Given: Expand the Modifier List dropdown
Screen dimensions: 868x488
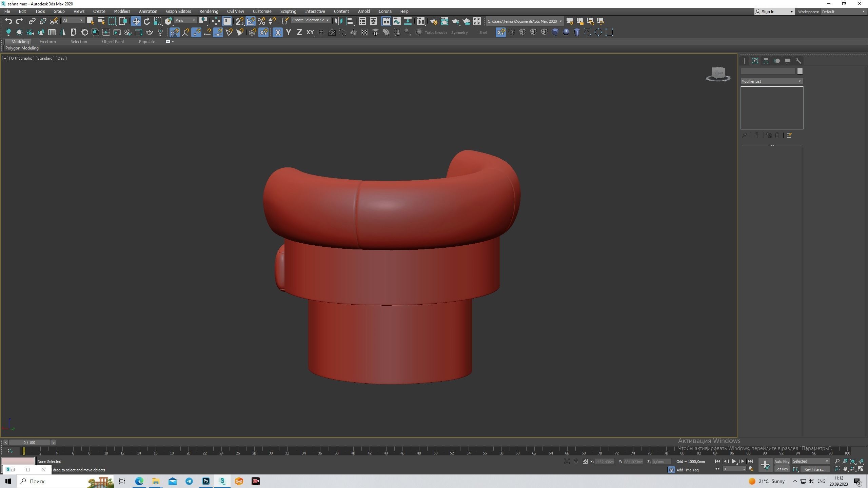Looking at the screenshot, I should point(772,81).
